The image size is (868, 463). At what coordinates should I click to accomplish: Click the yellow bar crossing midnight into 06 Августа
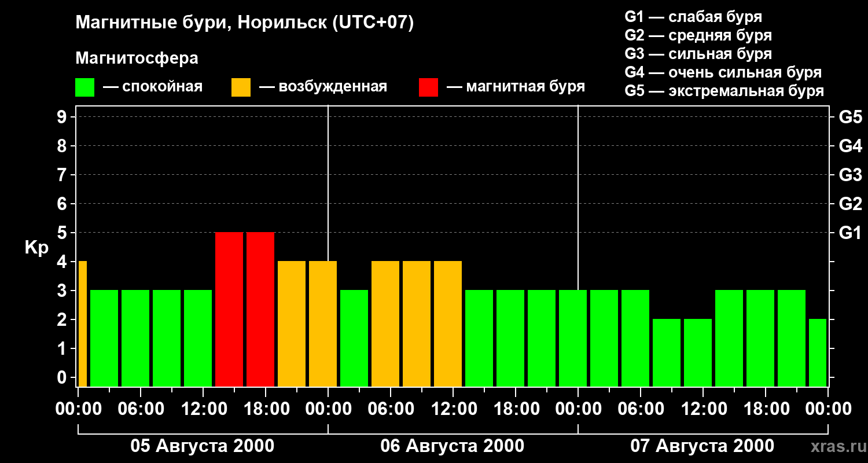(x=323, y=324)
